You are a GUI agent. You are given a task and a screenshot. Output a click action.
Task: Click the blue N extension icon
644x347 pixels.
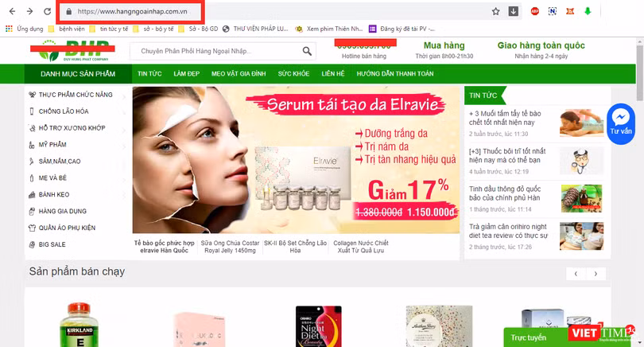click(x=553, y=11)
